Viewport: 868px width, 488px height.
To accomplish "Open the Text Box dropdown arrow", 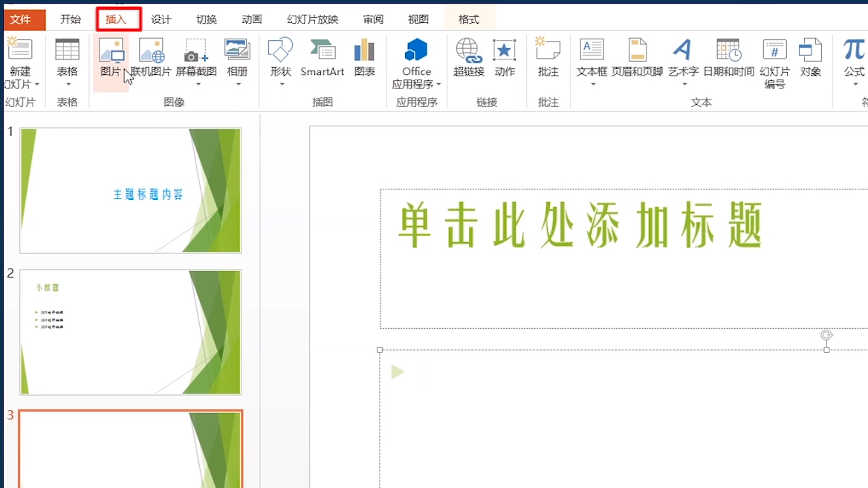I will point(593,85).
